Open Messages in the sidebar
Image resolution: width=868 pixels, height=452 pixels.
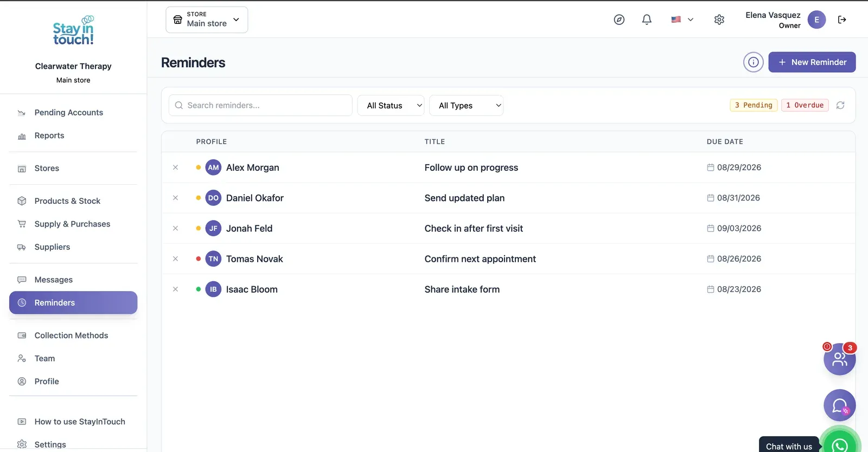73,280
